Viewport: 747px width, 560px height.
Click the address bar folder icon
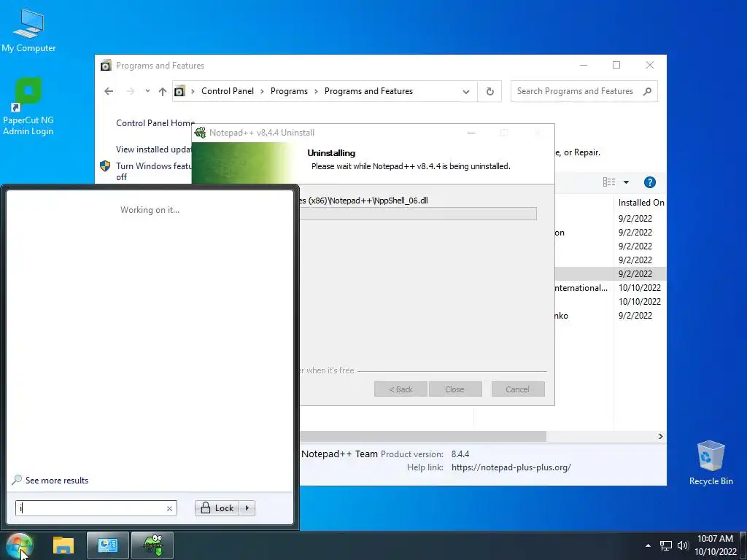tap(179, 91)
